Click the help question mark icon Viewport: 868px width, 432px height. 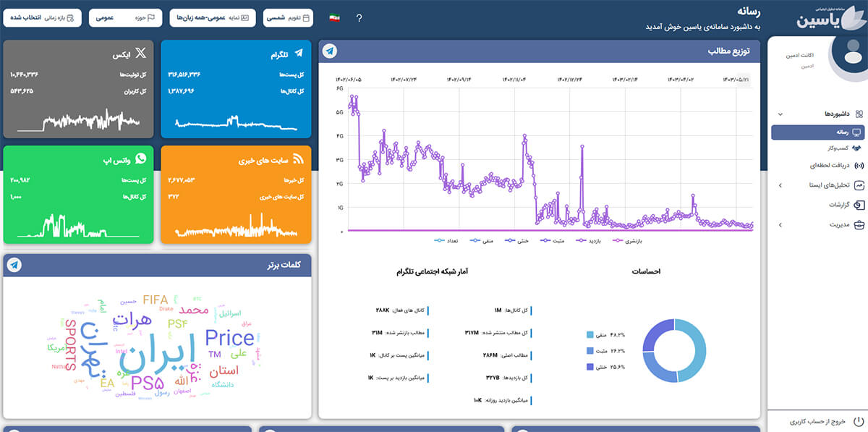(x=359, y=18)
